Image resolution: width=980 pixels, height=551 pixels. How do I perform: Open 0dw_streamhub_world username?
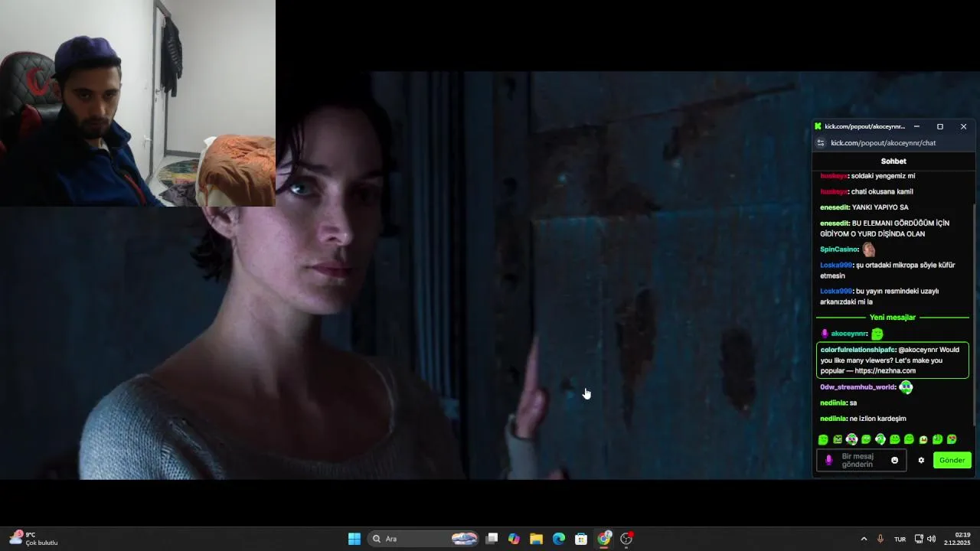tap(857, 387)
